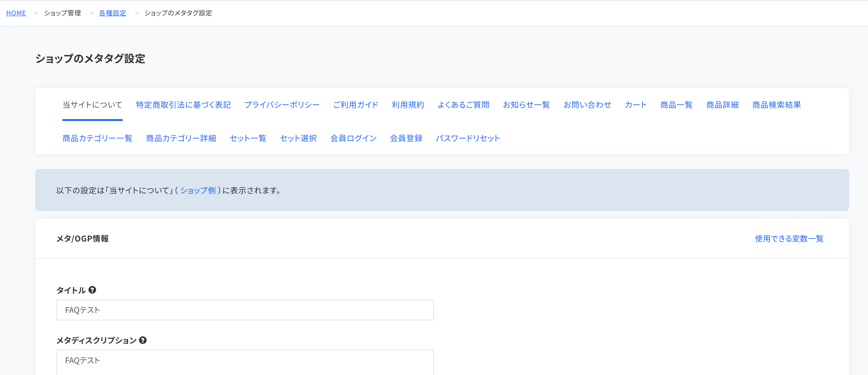Go to the HOME breadcrumb link
Viewport: 868px width, 375px height.
(x=16, y=13)
